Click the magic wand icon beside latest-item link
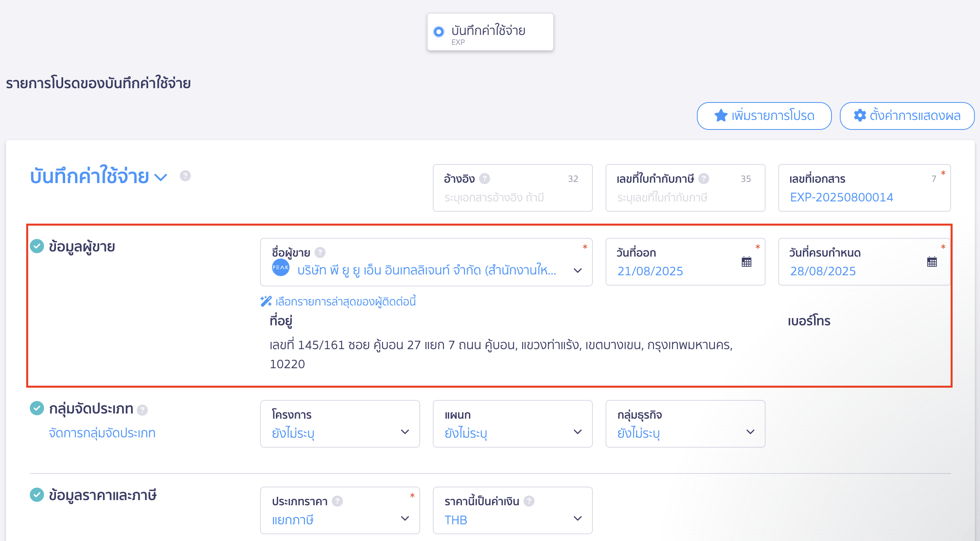The height and width of the screenshot is (541, 980). tap(266, 301)
